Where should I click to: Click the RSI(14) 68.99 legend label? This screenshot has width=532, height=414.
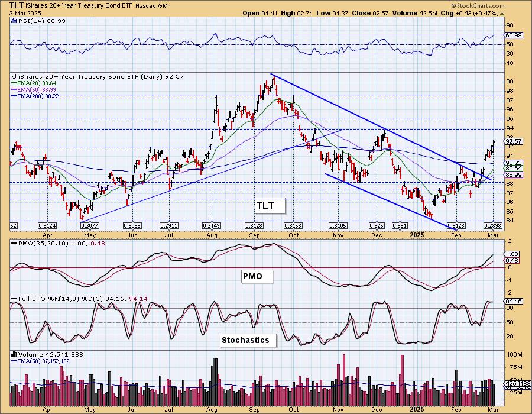point(41,21)
